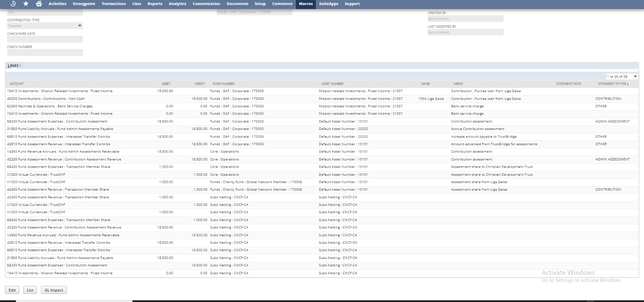Open the Strongpoint menu
644x302 pixels.
click(x=84, y=4)
